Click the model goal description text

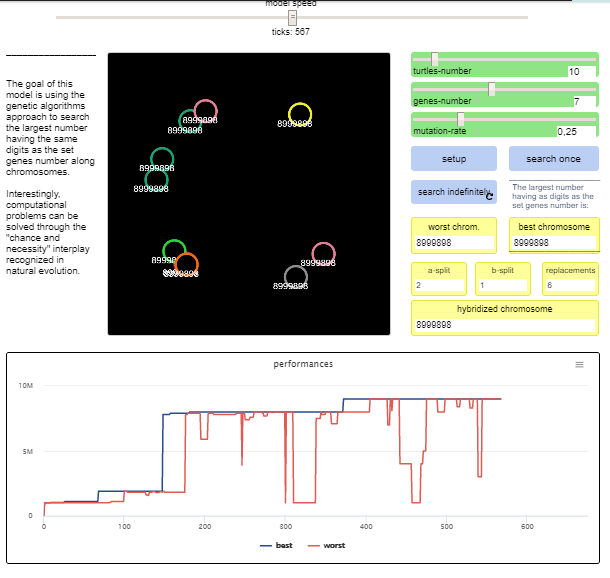[50, 128]
